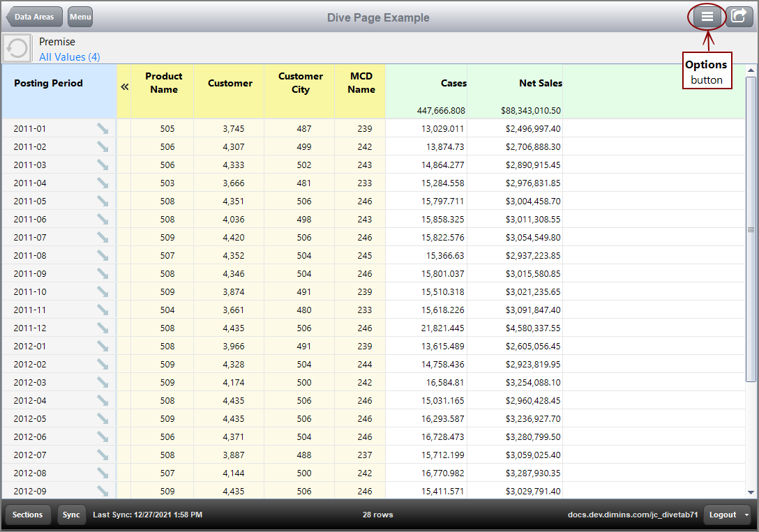Open the Options hamburger menu button
The height and width of the screenshot is (532, 759).
707,17
